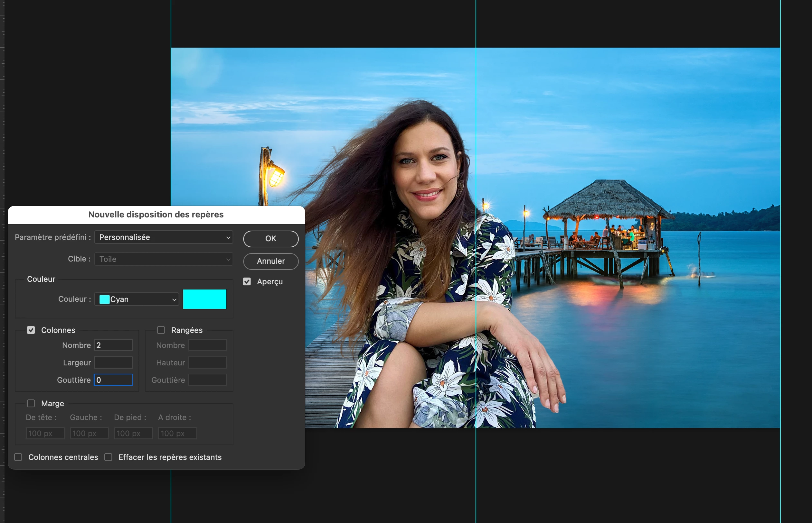
Task: Click the De tête margin field
Action: pyautogui.click(x=45, y=433)
